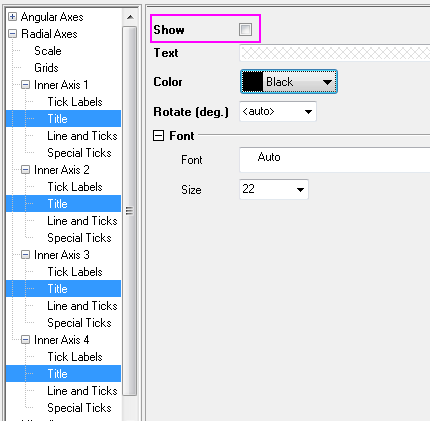Select Special Ticks under Inner Axis 2
Screen dimensions: 430x421
pos(79,238)
